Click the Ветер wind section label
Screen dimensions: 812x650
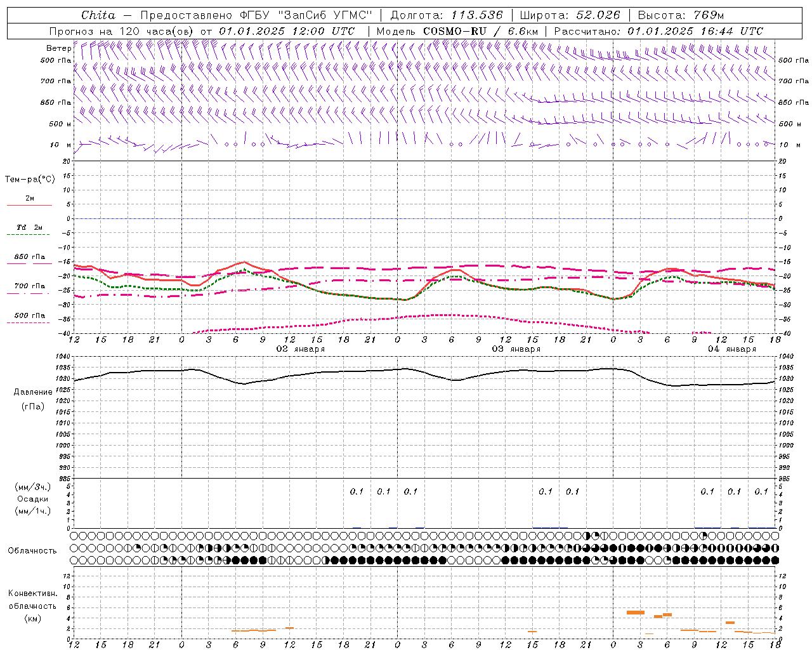click(59, 48)
